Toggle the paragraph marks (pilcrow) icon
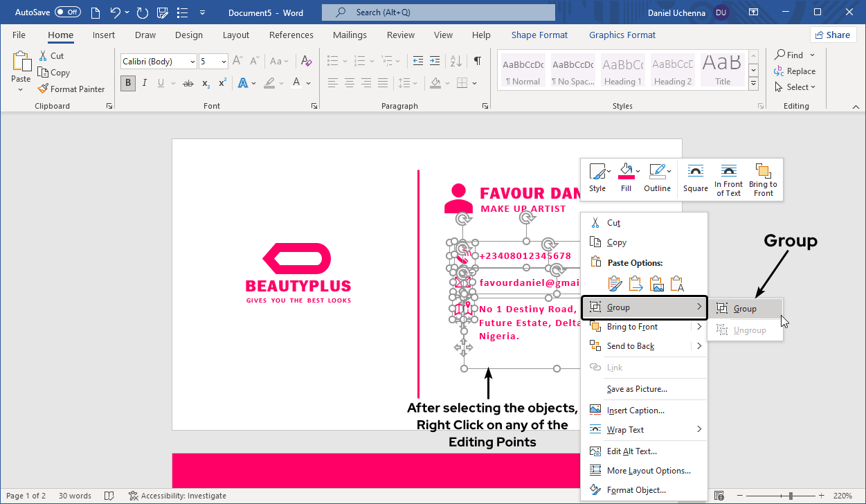This screenshot has height=504, width=866. (477, 61)
